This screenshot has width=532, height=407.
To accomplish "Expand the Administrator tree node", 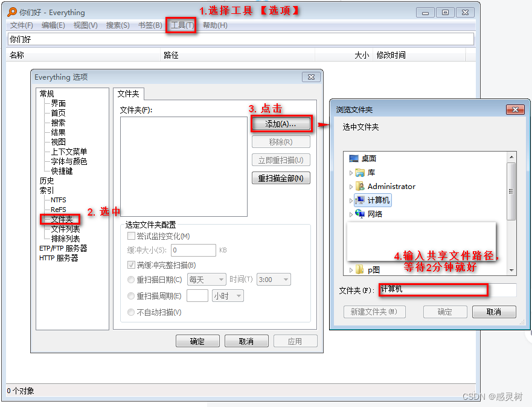I will (x=351, y=187).
